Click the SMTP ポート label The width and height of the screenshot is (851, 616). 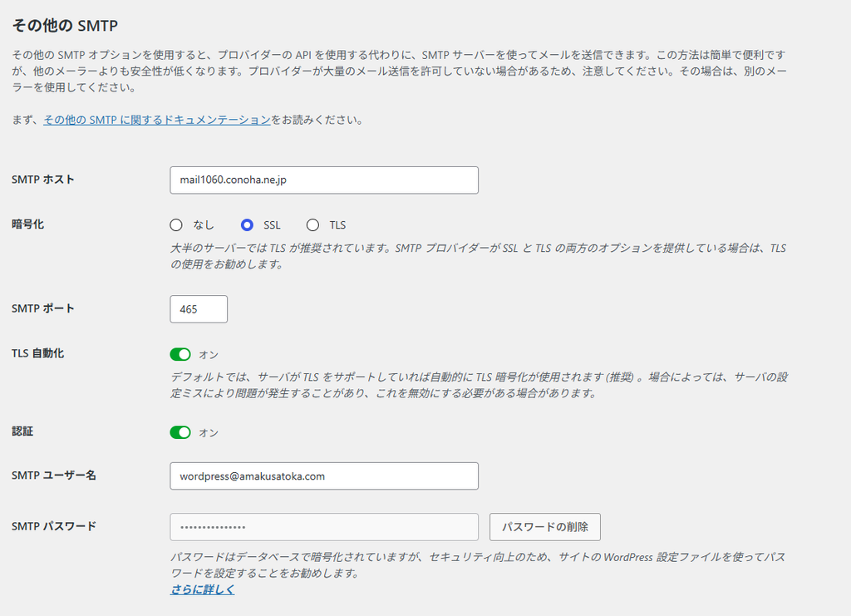[43, 308]
